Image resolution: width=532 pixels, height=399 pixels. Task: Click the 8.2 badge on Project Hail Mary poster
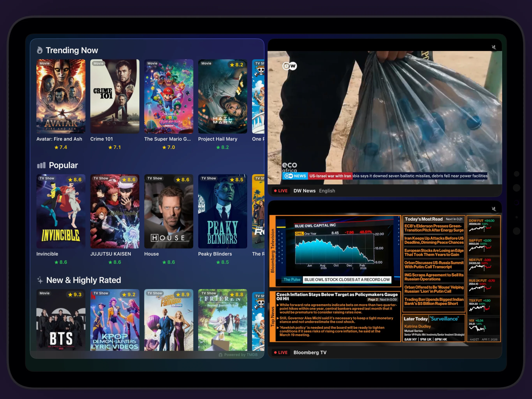tap(237, 65)
